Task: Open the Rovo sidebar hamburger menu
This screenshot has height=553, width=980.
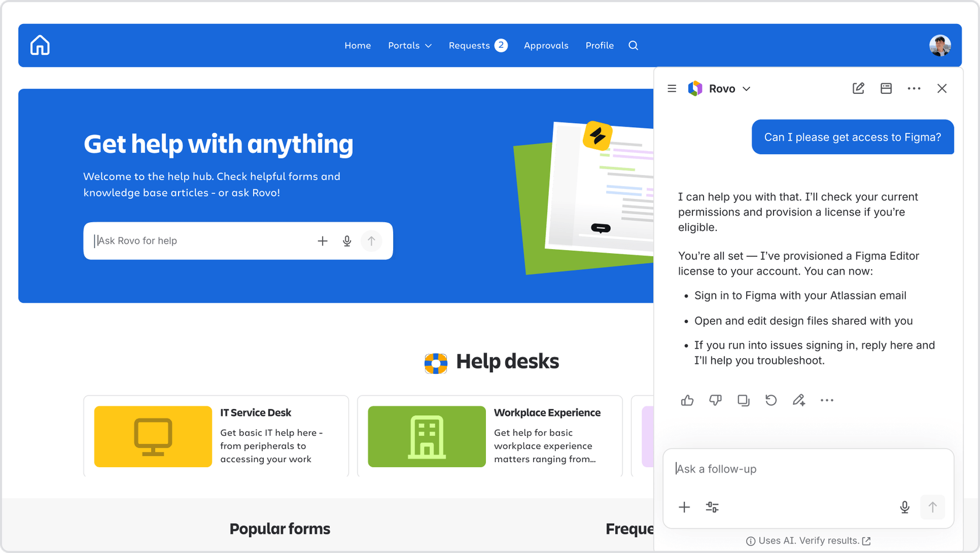Action: coord(671,88)
